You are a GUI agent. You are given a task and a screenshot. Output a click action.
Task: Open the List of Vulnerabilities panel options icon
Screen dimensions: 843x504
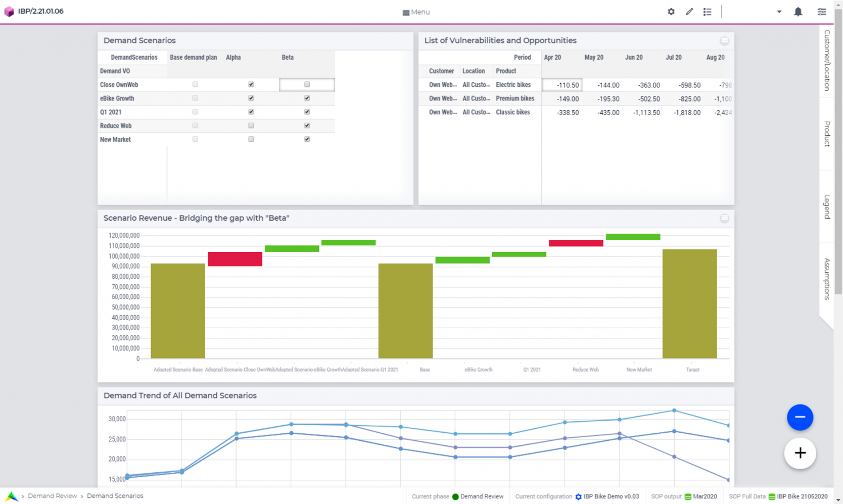tap(724, 40)
